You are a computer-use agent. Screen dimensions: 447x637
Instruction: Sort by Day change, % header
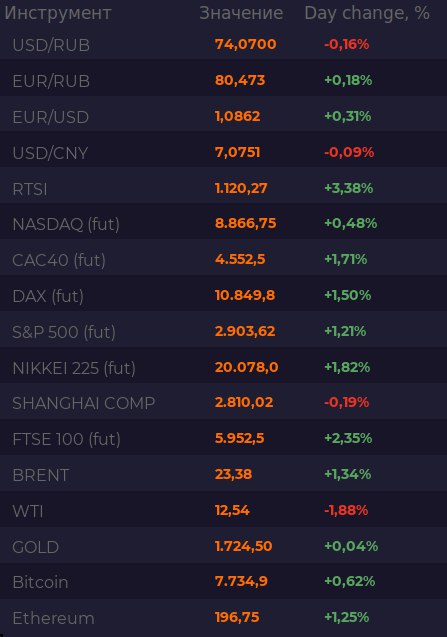tap(367, 13)
